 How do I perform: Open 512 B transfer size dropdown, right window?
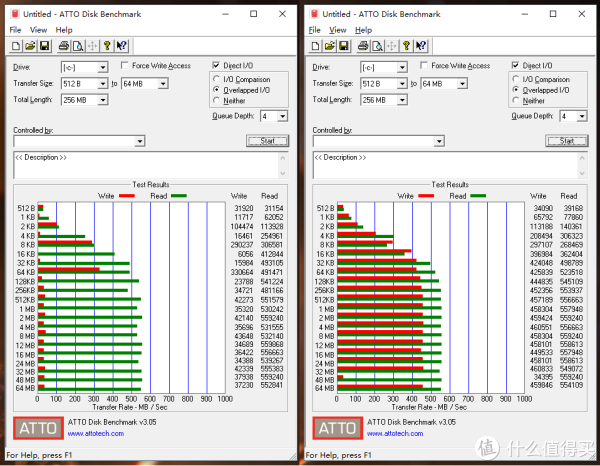(x=402, y=83)
